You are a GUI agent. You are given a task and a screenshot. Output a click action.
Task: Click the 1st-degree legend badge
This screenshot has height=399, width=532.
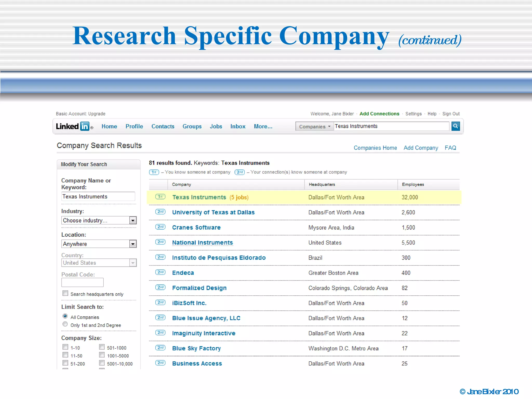(x=154, y=172)
